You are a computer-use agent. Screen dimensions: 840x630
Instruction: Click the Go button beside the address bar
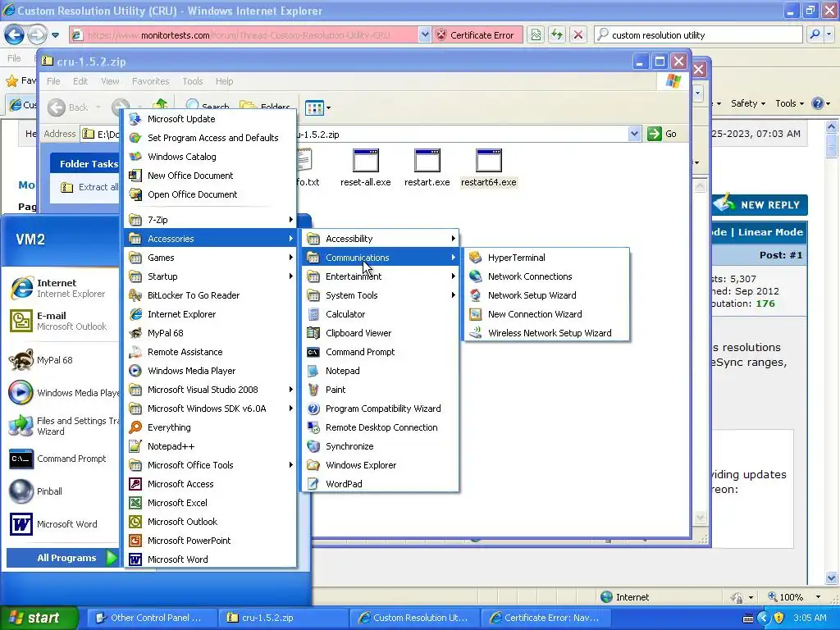pos(662,134)
